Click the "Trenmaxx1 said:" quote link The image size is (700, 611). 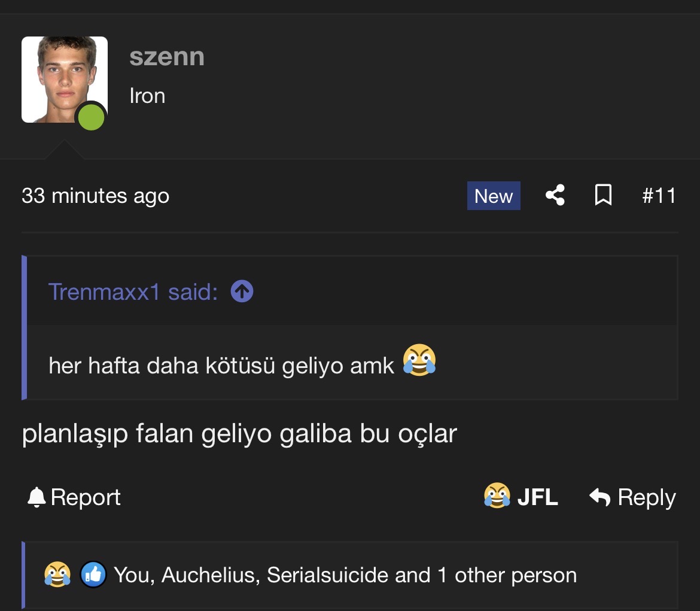133,291
